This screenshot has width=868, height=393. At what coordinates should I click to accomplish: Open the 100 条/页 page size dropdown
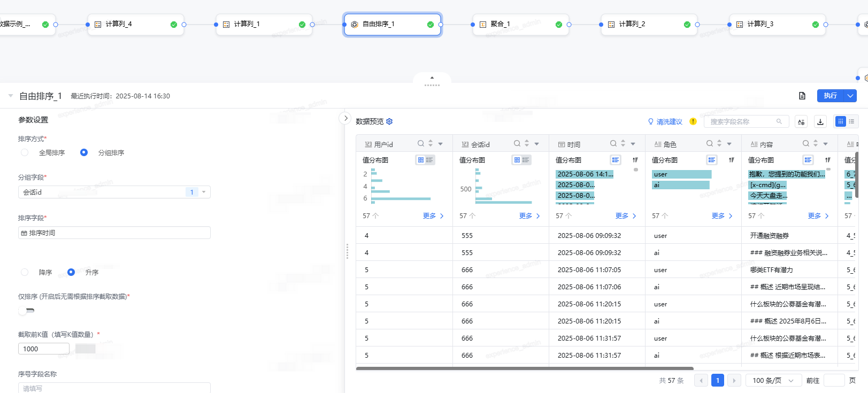click(772, 380)
